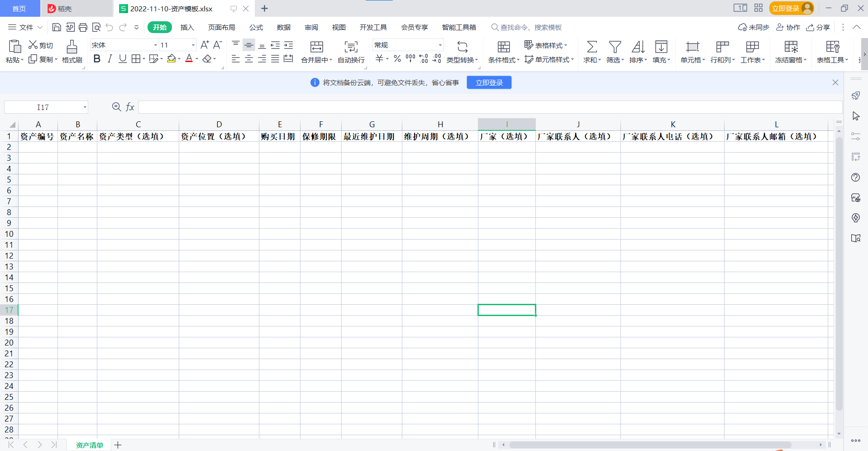Viewport: 868px width, 451px height.
Task: Click the Filter (筛选) funnel icon
Action: point(615,47)
